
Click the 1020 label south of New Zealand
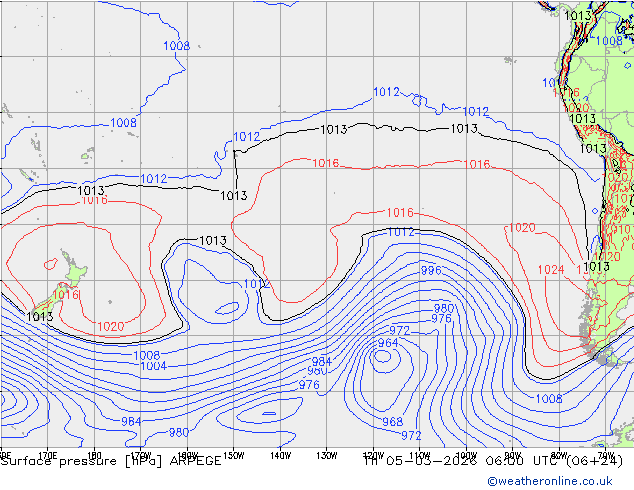(110, 326)
